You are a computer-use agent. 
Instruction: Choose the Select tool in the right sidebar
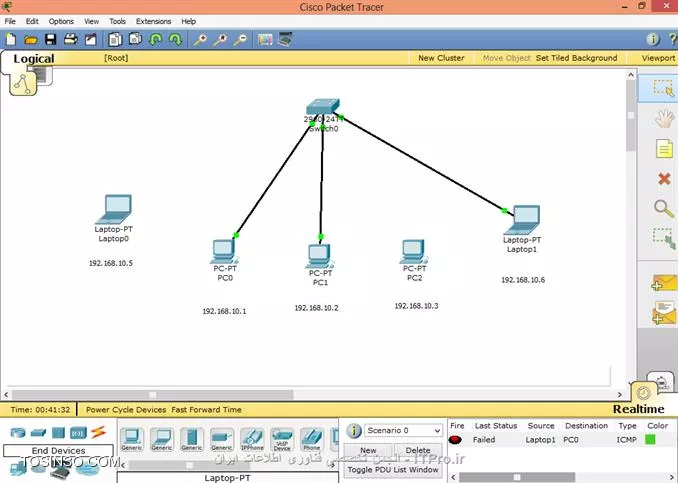(663, 89)
